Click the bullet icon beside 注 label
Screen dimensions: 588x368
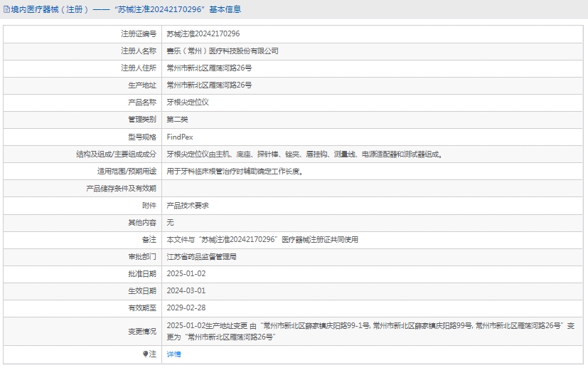click(x=146, y=354)
